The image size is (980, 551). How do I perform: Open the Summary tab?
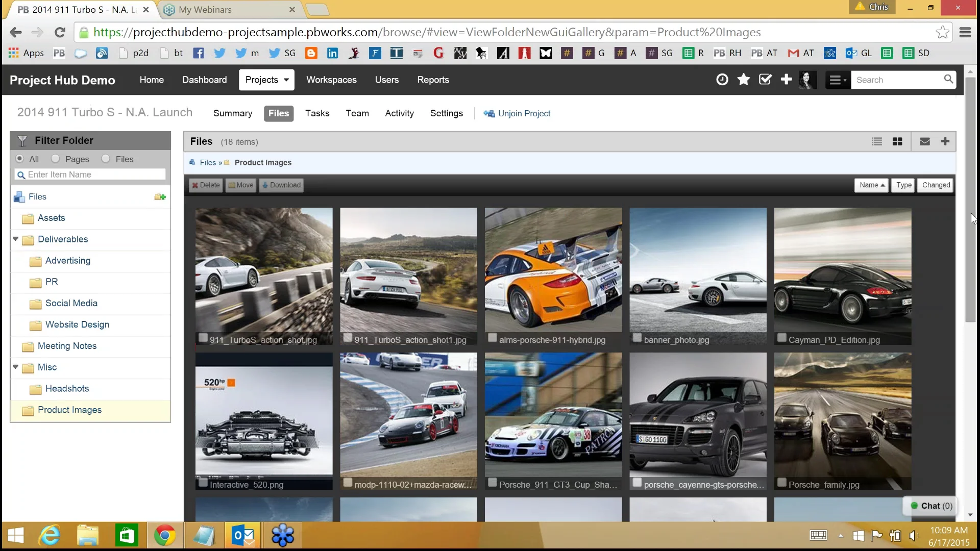pyautogui.click(x=233, y=113)
